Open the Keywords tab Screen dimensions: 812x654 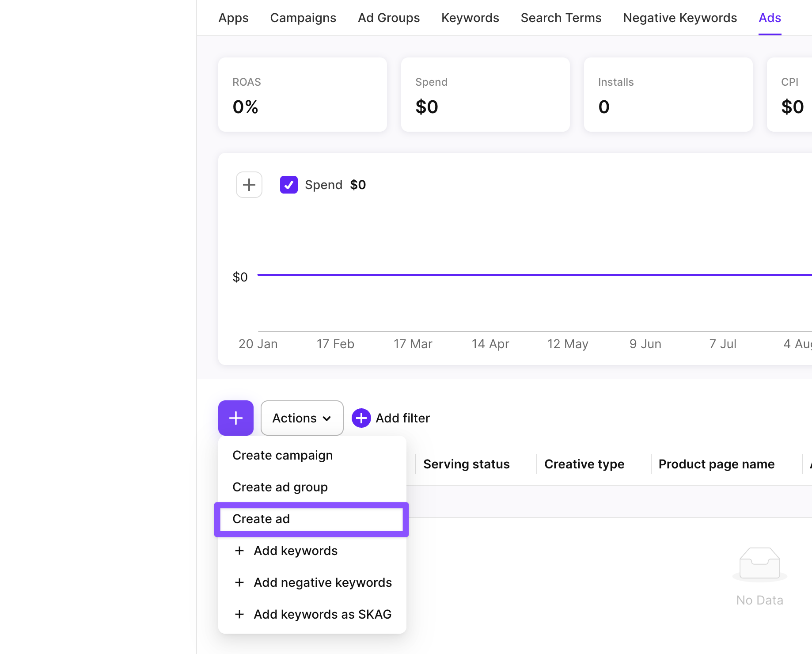coord(470,18)
